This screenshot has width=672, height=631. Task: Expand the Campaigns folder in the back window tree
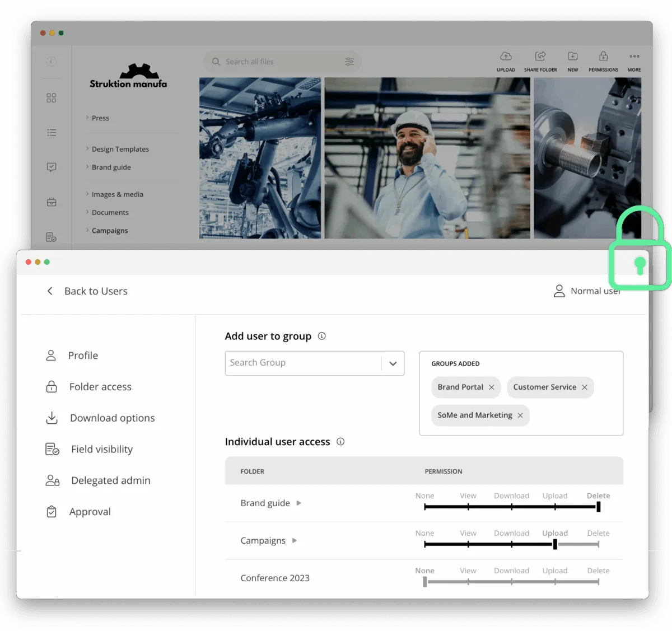(87, 230)
